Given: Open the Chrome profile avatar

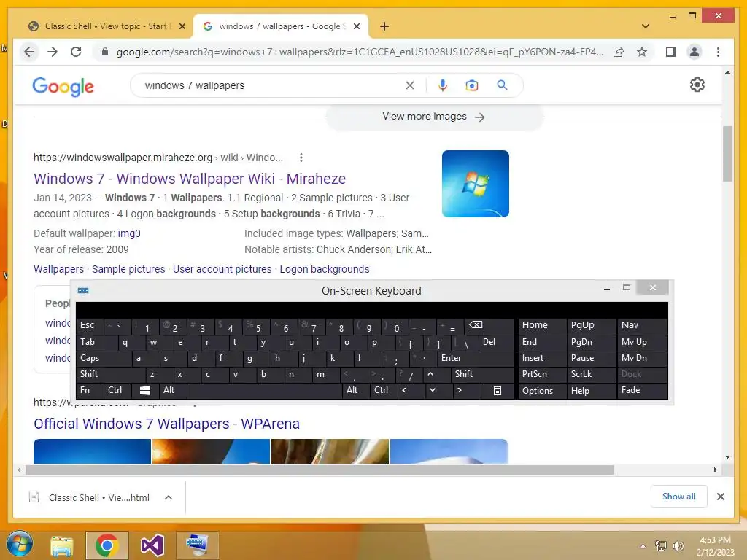Looking at the screenshot, I should [694, 52].
